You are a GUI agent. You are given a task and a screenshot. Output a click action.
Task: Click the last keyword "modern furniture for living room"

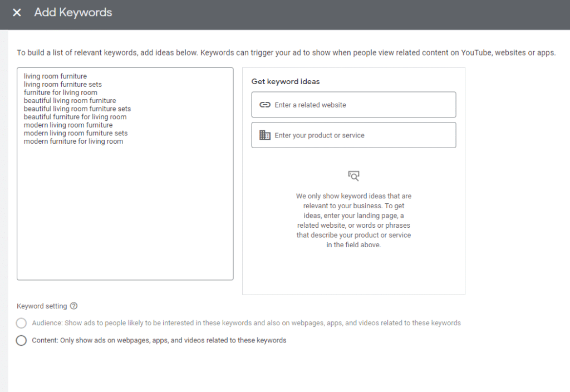73,141
